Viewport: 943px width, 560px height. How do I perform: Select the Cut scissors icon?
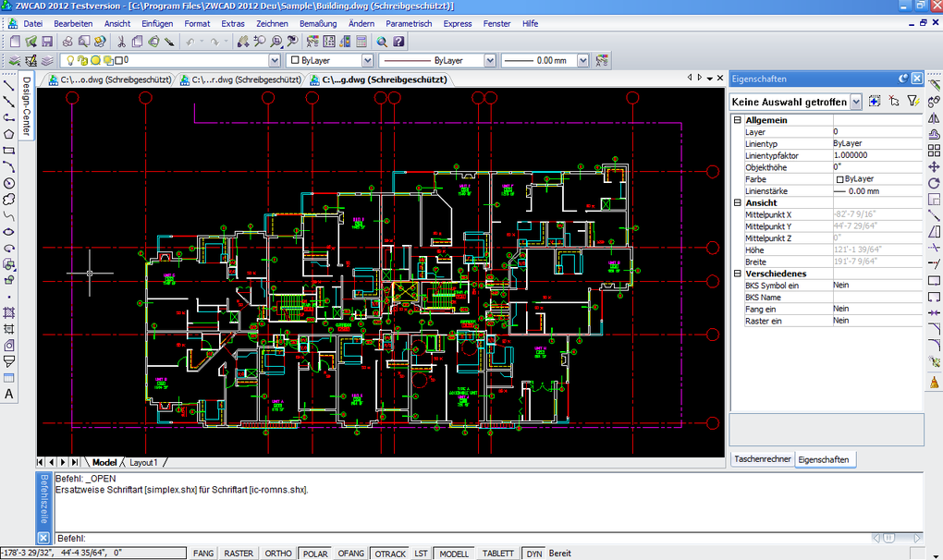point(121,42)
